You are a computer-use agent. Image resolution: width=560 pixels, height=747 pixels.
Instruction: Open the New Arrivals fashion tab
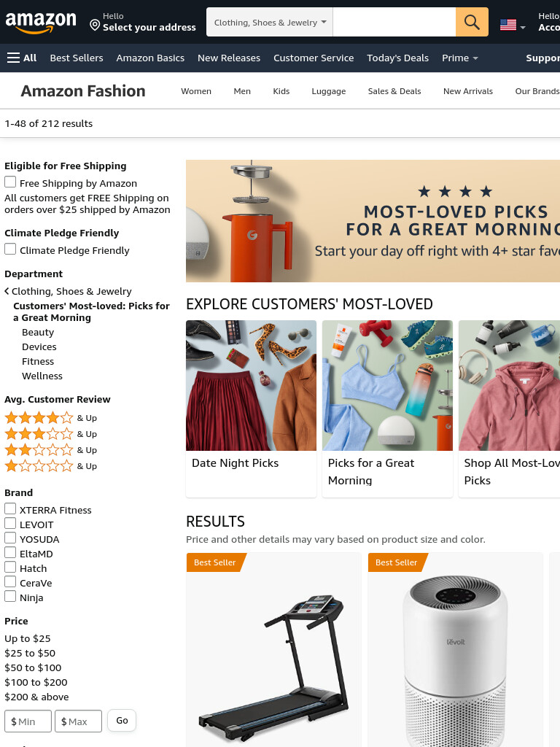point(467,91)
